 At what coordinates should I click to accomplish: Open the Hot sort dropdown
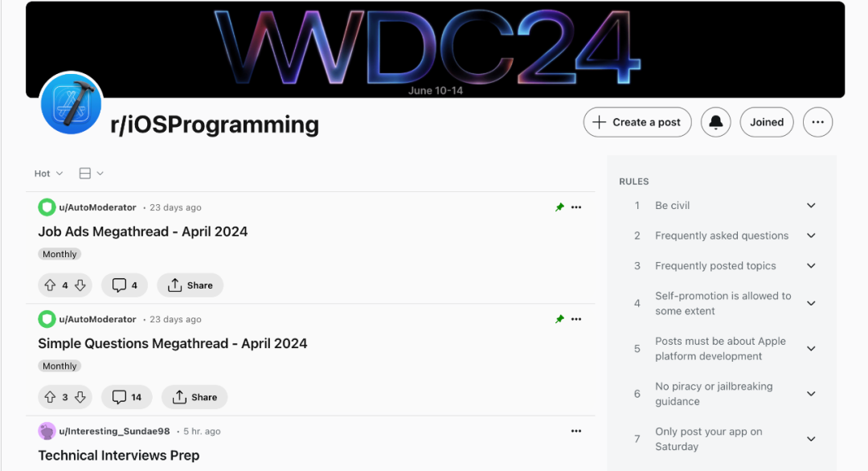(48, 174)
